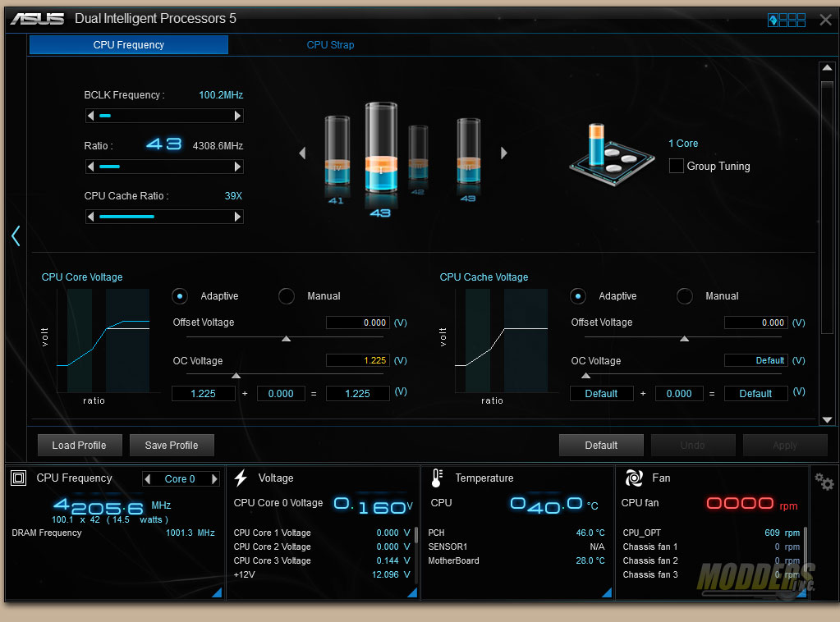The height and width of the screenshot is (622, 840).
Task: Click the Voltage lightning bolt icon
Action: pos(241,478)
